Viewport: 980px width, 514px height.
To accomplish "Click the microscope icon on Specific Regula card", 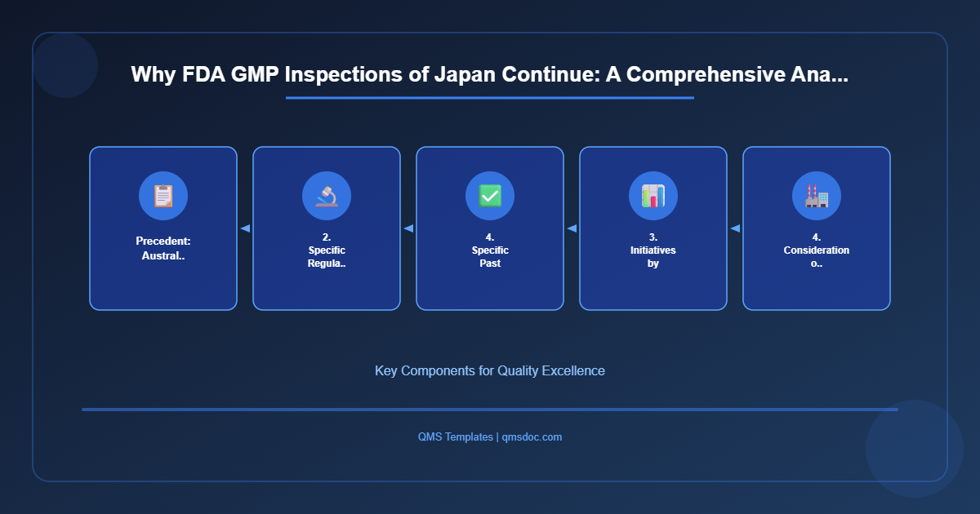I will point(327,196).
